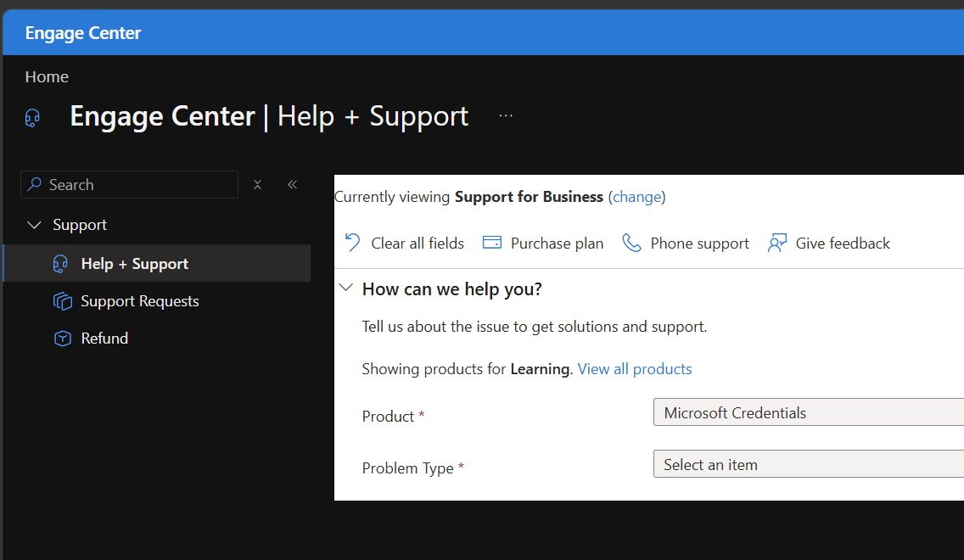Click the Support for Business text

pos(529,197)
